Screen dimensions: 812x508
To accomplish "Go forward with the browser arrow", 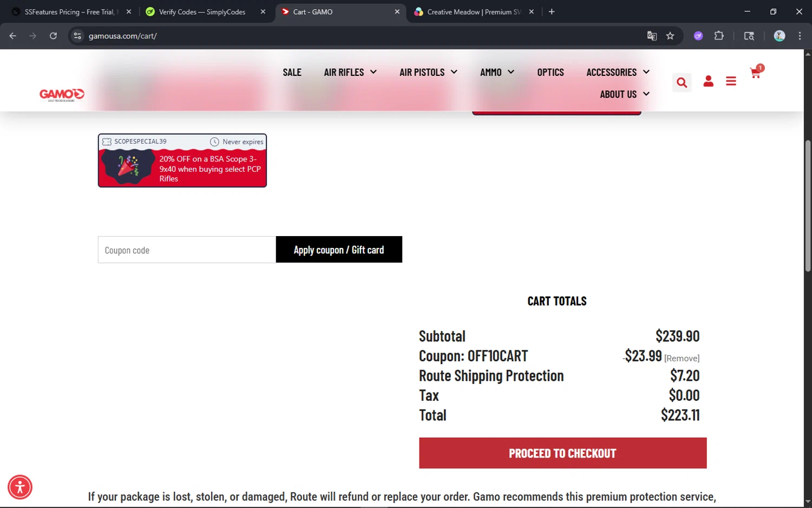I will (x=33, y=36).
